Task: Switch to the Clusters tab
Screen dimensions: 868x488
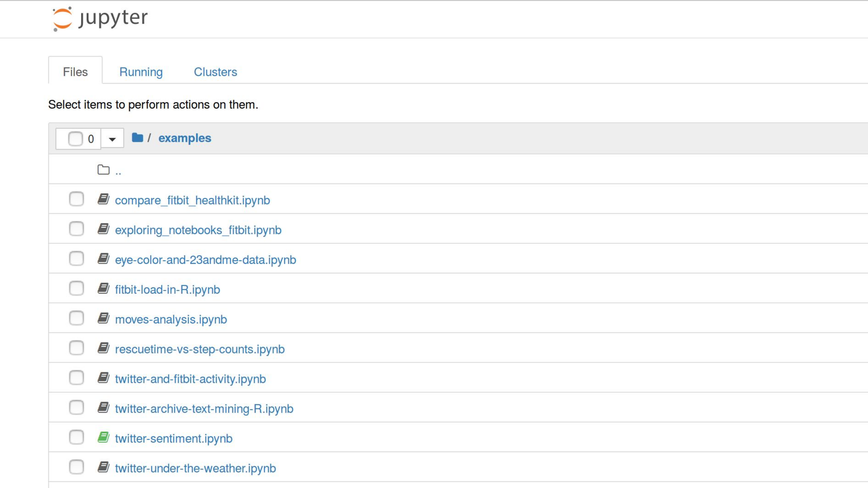Action: 215,71
